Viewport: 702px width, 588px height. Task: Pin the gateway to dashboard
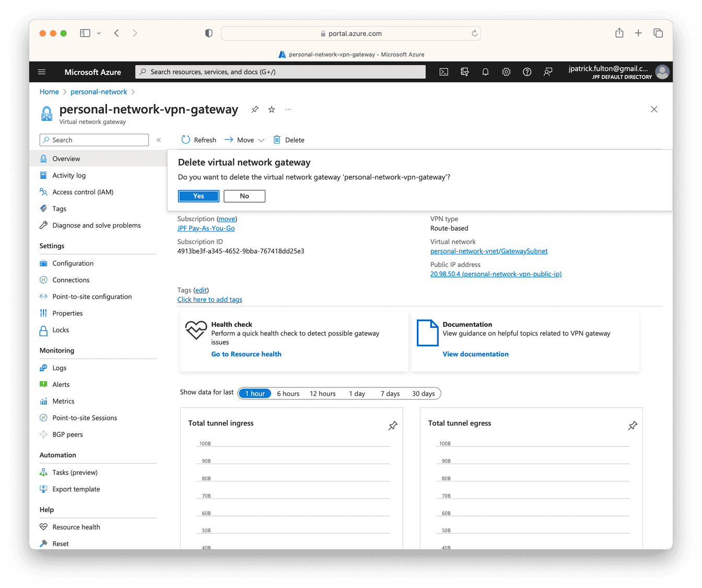pyautogui.click(x=255, y=109)
